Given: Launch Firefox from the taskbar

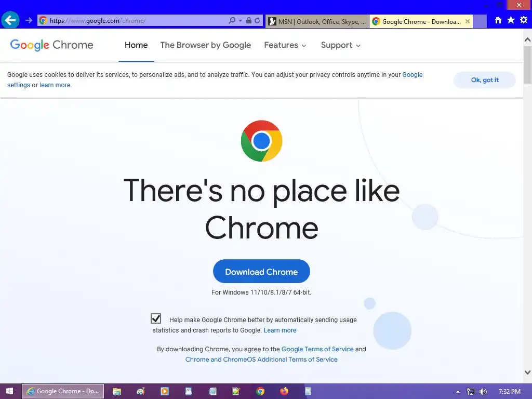Looking at the screenshot, I should 284,391.
